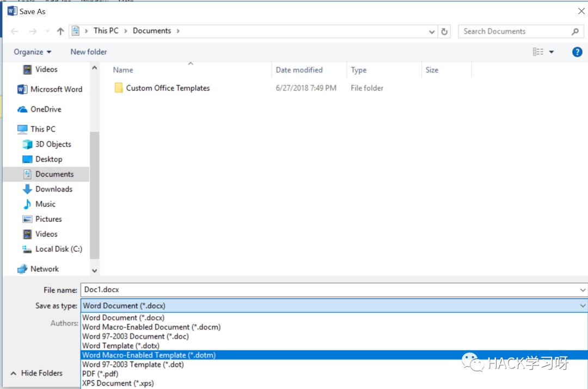Click the Local Disk drive icon
This screenshot has width=588, height=389.
[x=27, y=249]
